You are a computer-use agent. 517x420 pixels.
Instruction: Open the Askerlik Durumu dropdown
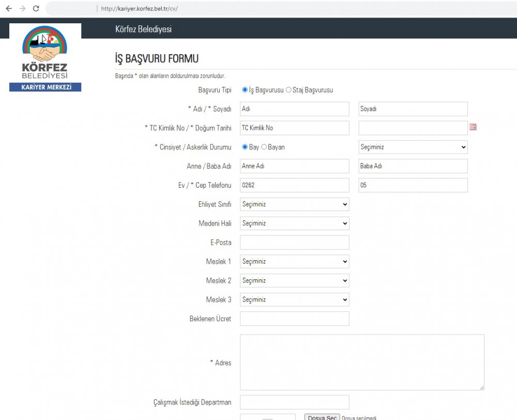click(x=413, y=147)
